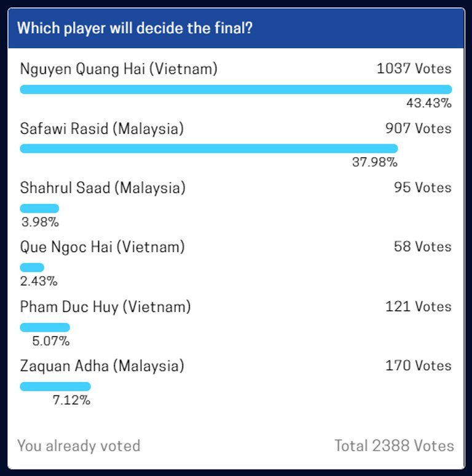Viewport: 472px width, 476px height.
Task: Click Que Ngoc Hai's result bar
Action: [x=32, y=267]
